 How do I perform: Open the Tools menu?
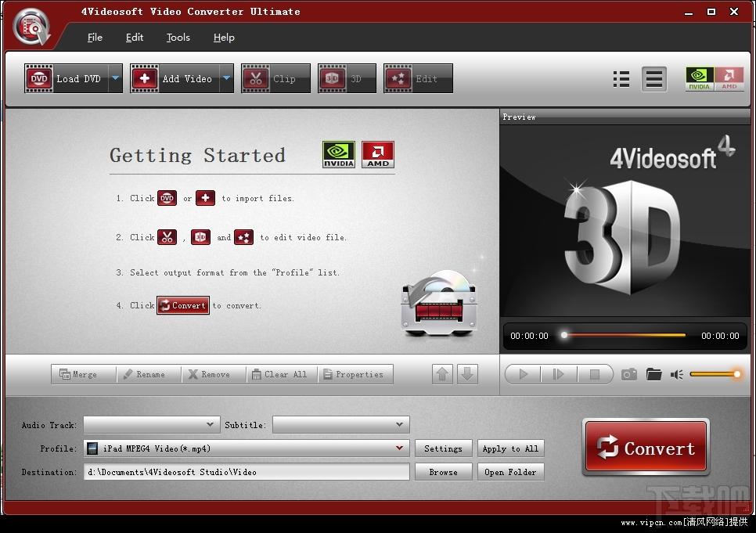coord(178,38)
